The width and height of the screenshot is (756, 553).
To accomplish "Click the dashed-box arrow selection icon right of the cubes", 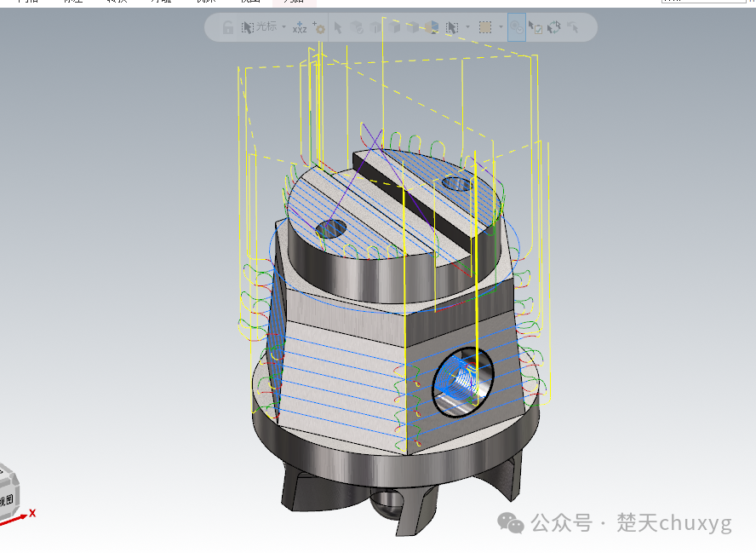I will (x=452, y=27).
